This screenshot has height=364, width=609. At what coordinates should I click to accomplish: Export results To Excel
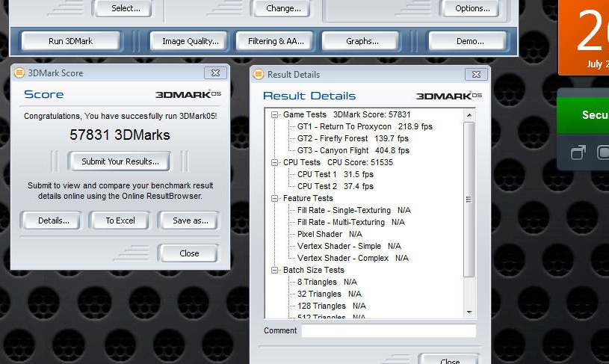(120, 220)
